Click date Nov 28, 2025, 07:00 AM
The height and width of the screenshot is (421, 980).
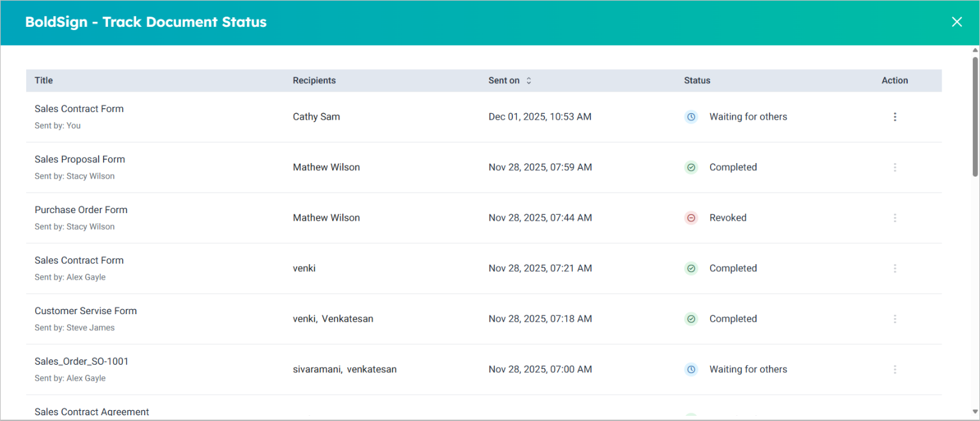pyautogui.click(x=541, y=369)
